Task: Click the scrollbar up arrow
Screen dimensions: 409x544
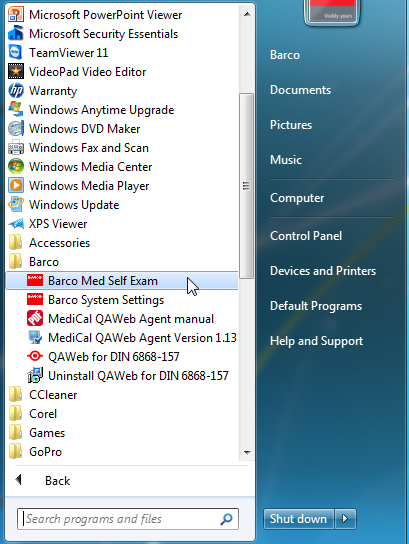Action: point(247,14)
